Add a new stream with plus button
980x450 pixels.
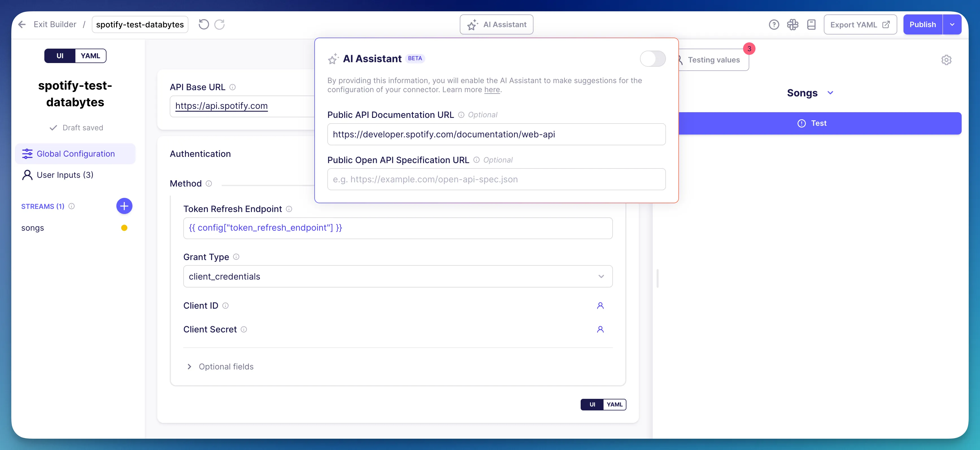point(124,206)
